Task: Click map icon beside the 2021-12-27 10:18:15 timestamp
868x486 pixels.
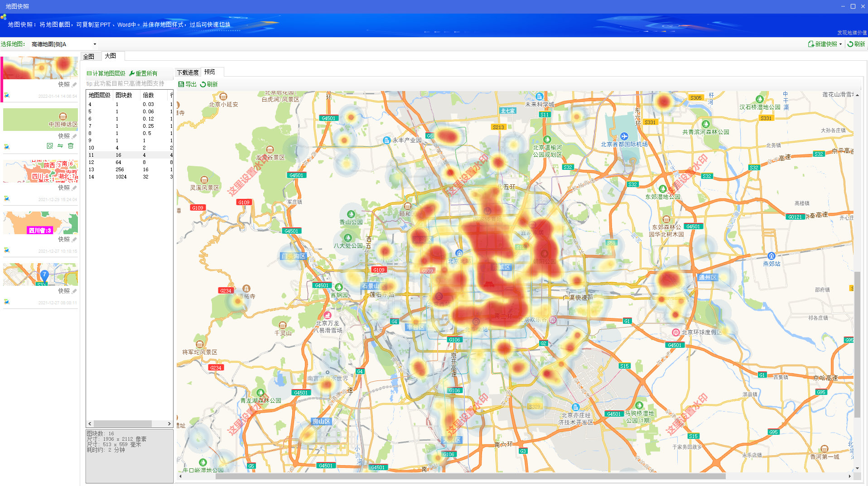Action: [7, 250]
